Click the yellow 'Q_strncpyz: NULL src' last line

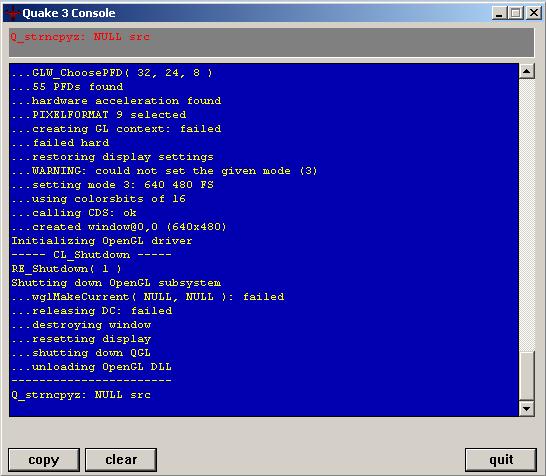(81, 395)
